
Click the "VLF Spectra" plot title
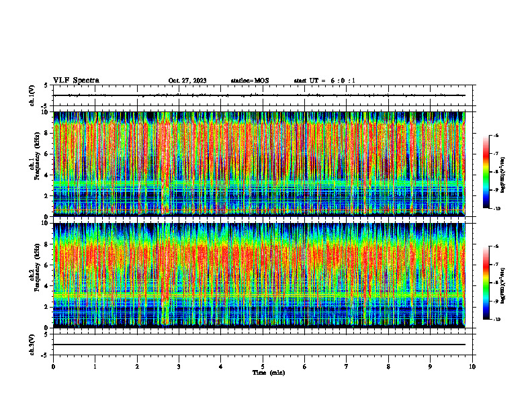(76, 81)
